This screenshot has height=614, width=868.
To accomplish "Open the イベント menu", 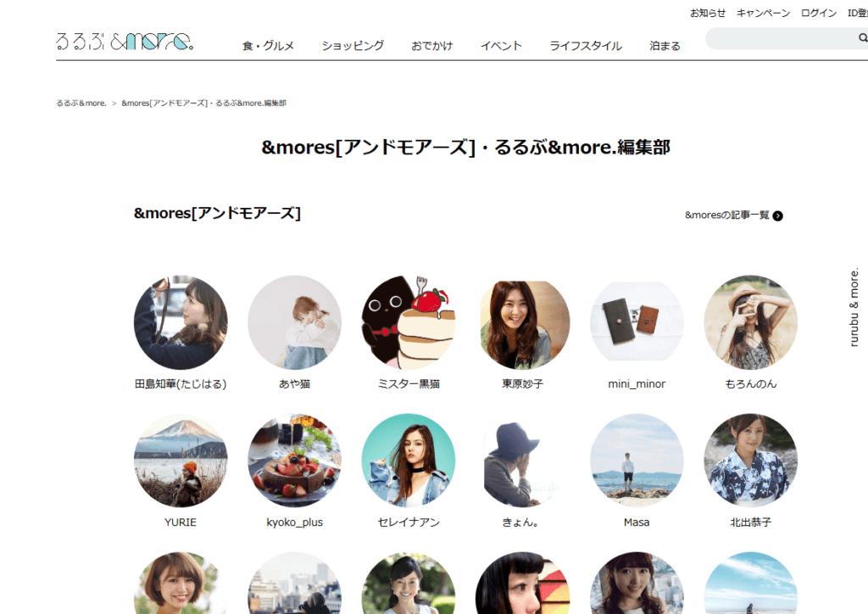I will coord(501,46).
